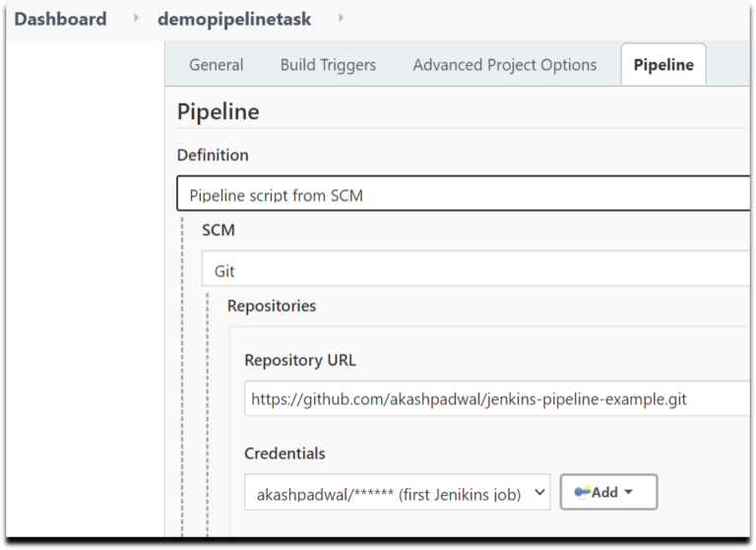Click the Repository URL label
756x550 pixels.
(300, 360)
